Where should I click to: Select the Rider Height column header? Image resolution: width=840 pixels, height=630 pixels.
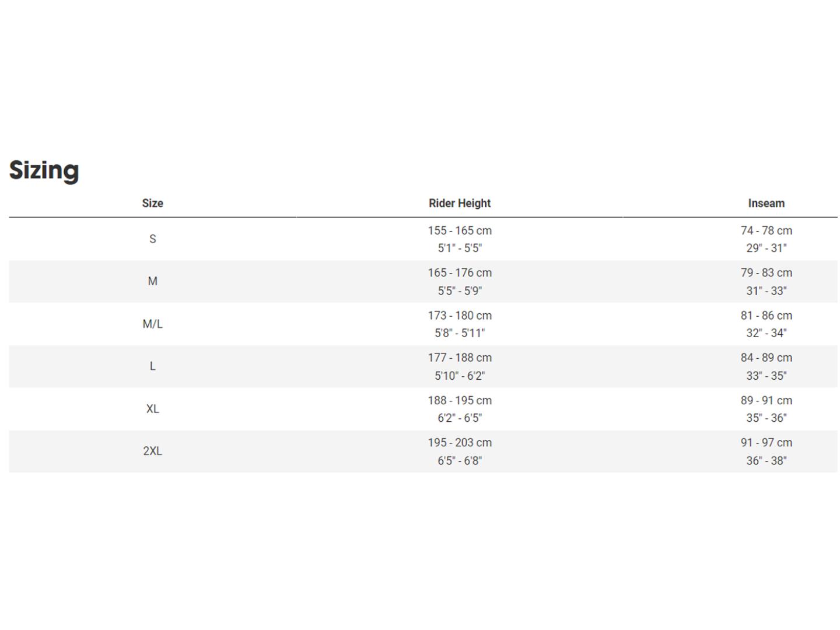[460, 203]
